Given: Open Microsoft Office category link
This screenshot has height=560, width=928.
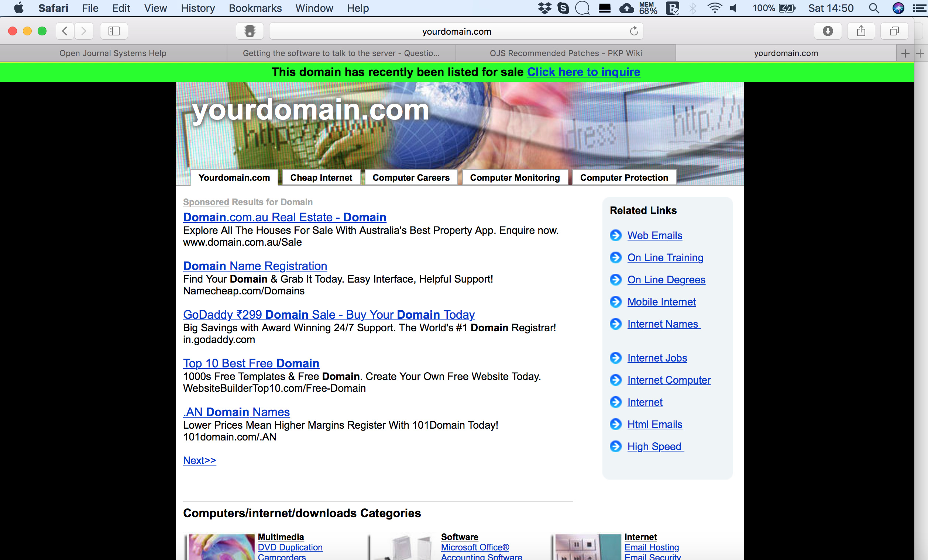Looking at the screenshot, I should pos(475,547).
